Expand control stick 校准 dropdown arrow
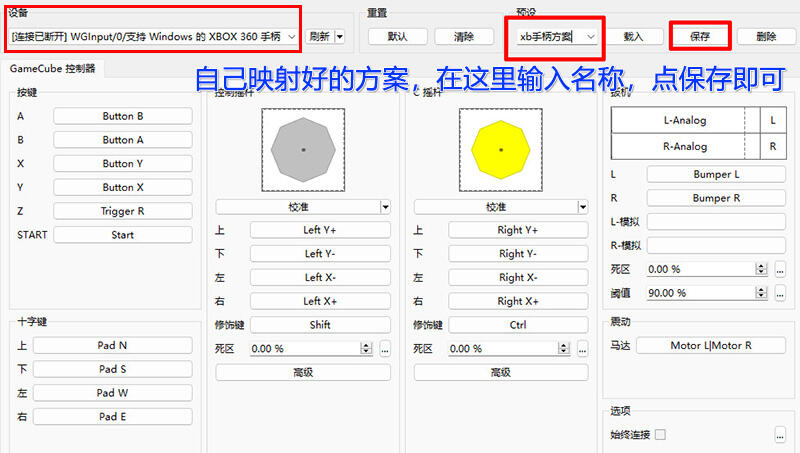800x453 pixels. pos(386,207)
